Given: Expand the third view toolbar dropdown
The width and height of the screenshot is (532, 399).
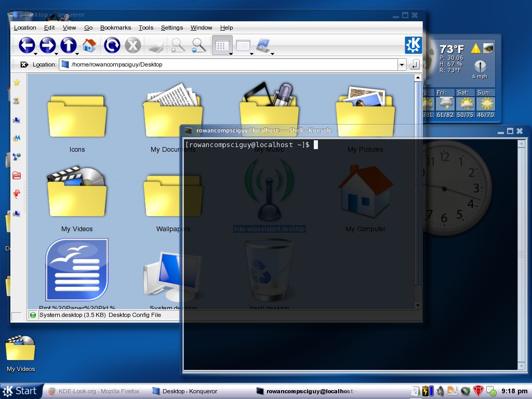Looking at the screenshot, I should (x=272, y=54).
